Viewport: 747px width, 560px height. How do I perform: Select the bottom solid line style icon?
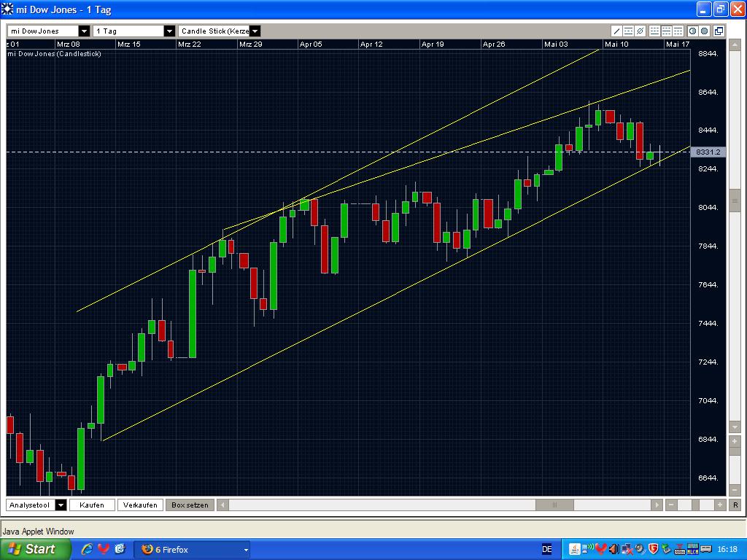coord(654,31)
